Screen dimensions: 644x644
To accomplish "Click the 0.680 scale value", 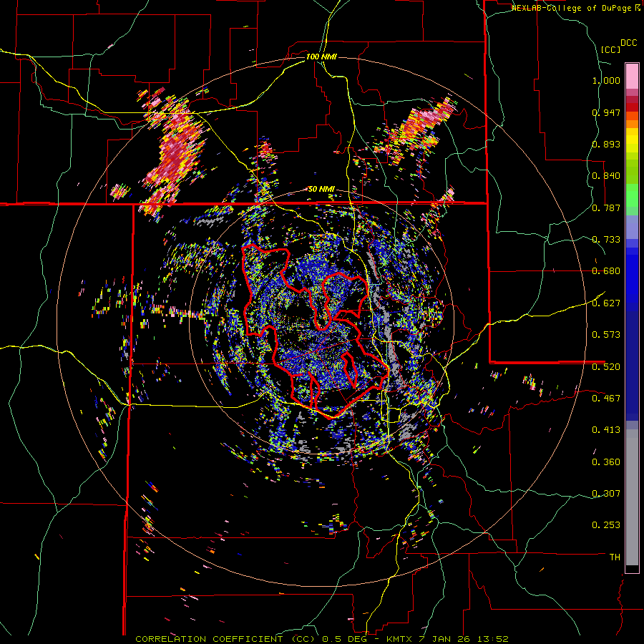I will pos(606,271).
